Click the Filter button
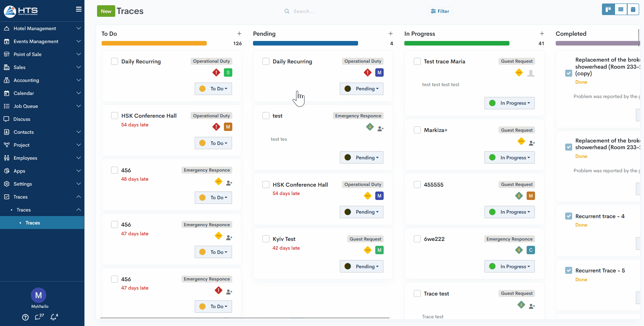Viewport: 644px width, 326px height. point(440,11)
